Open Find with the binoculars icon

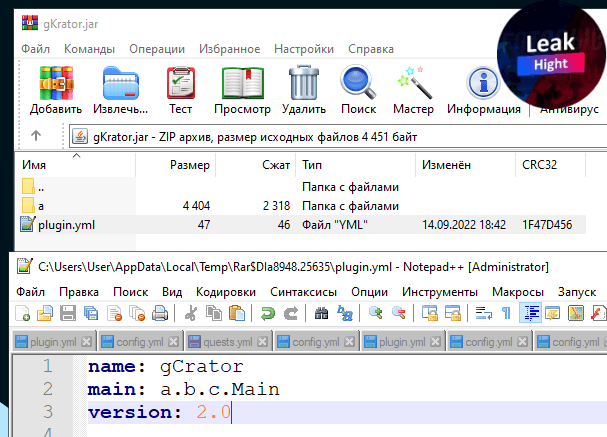(321, 313)
